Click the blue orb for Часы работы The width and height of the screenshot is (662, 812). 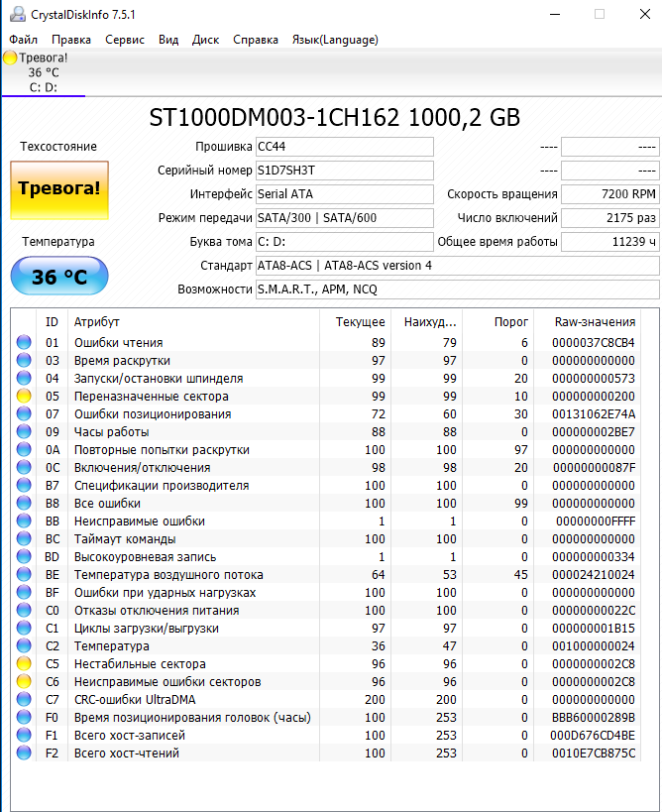click(24, 431)
